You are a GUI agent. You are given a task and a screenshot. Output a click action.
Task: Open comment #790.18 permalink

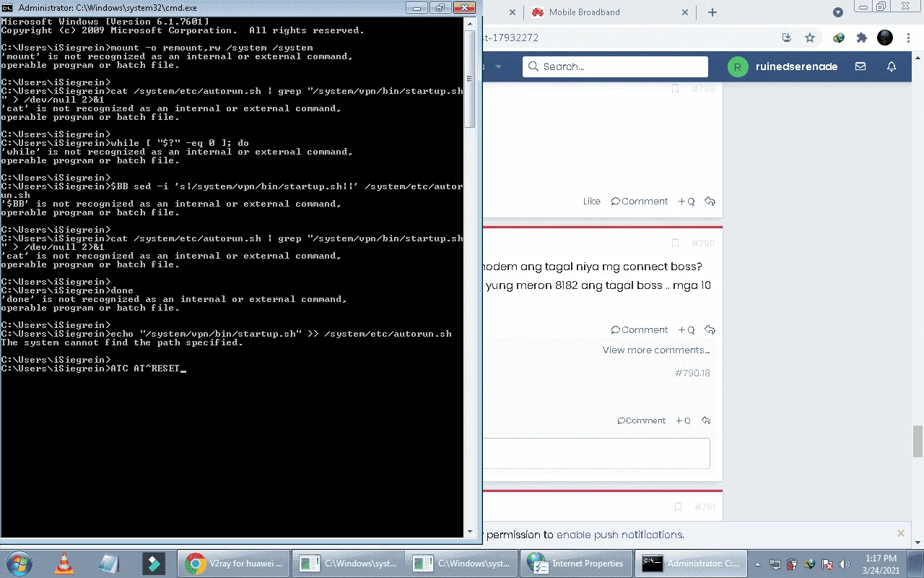[x=692, y=374]
